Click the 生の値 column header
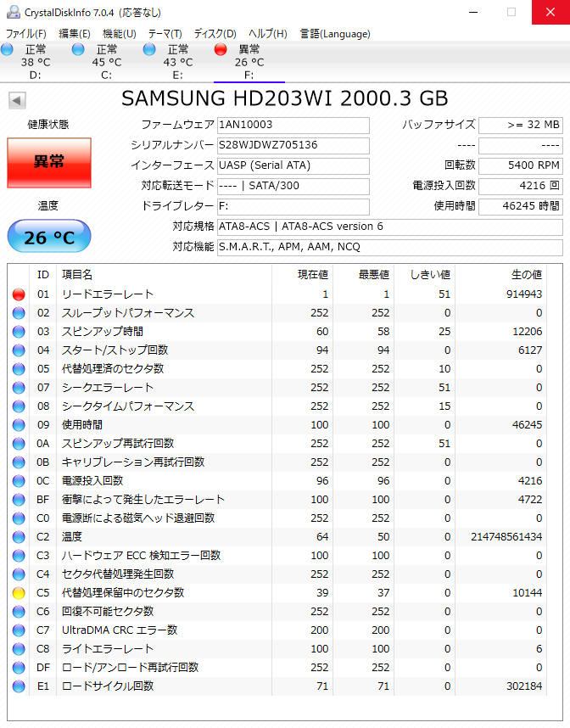Screen dimensions: 570x728 click(500, 275)
